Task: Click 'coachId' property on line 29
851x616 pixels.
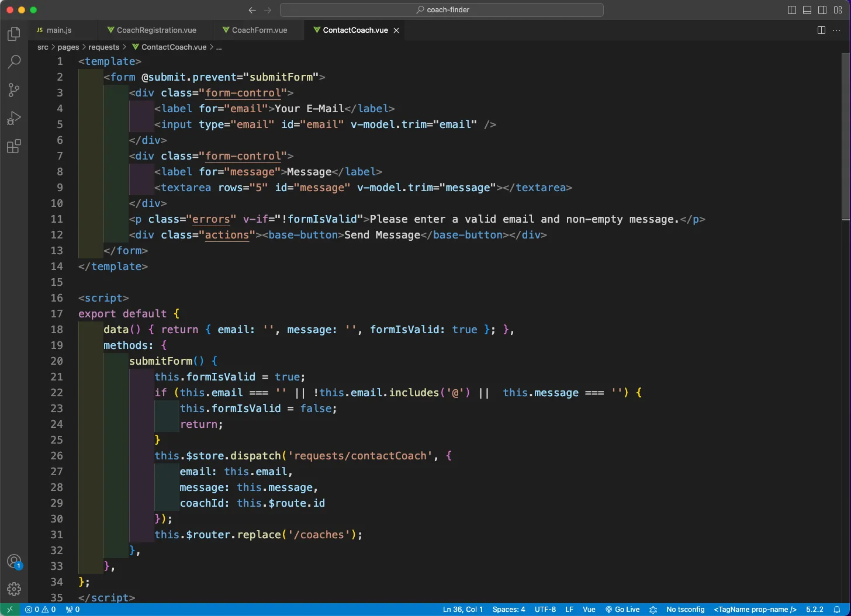Action: 202,503
